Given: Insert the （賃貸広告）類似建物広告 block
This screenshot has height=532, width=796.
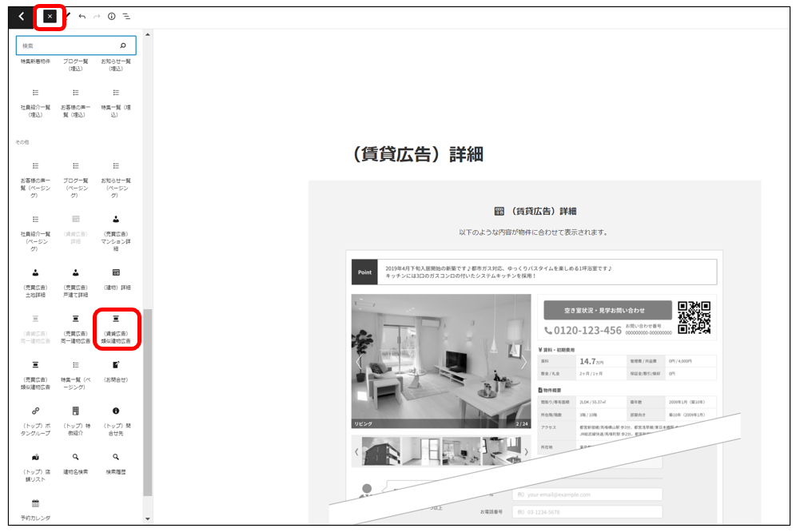Looking at the screenshot, I should (x=116, y=328).
